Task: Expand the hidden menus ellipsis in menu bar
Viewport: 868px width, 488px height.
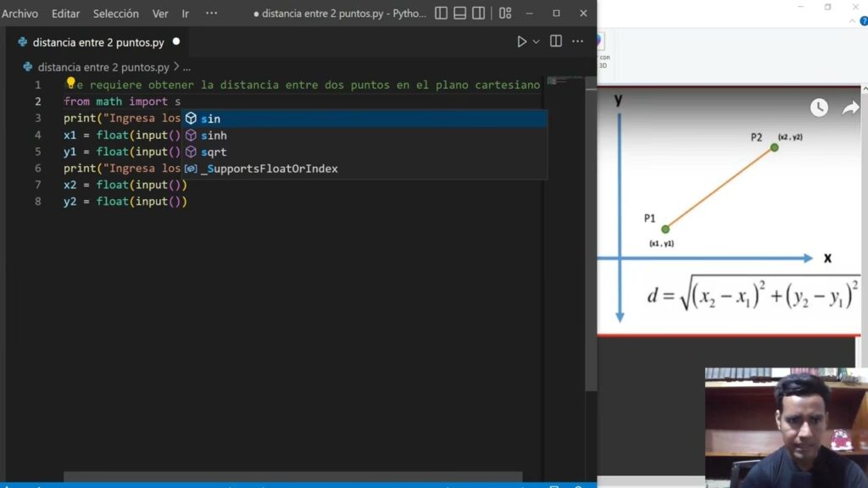Action: (x=212, y=14)
